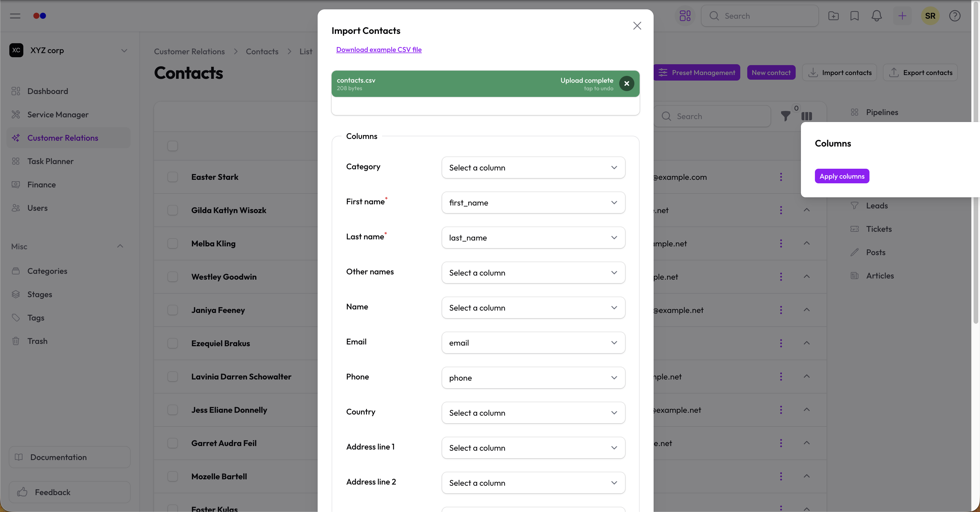Open row actions menu for Mozelle Bartell
The image size is (980, 512).
point(781,476)
